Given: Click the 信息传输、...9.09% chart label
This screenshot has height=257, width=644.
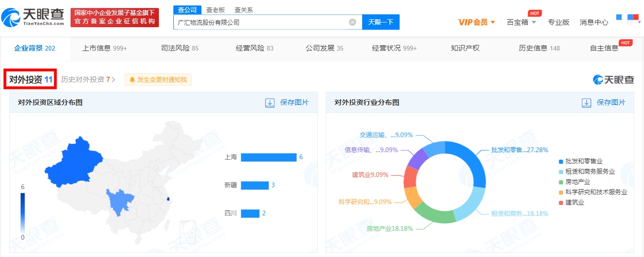Looking at the screenshot, I should tap(371, 150).
